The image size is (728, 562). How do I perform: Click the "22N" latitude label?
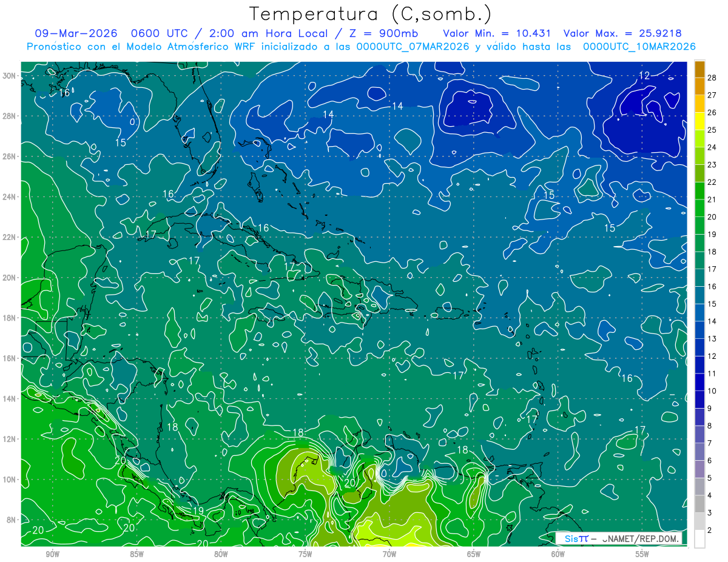click(x=8, y=237)
